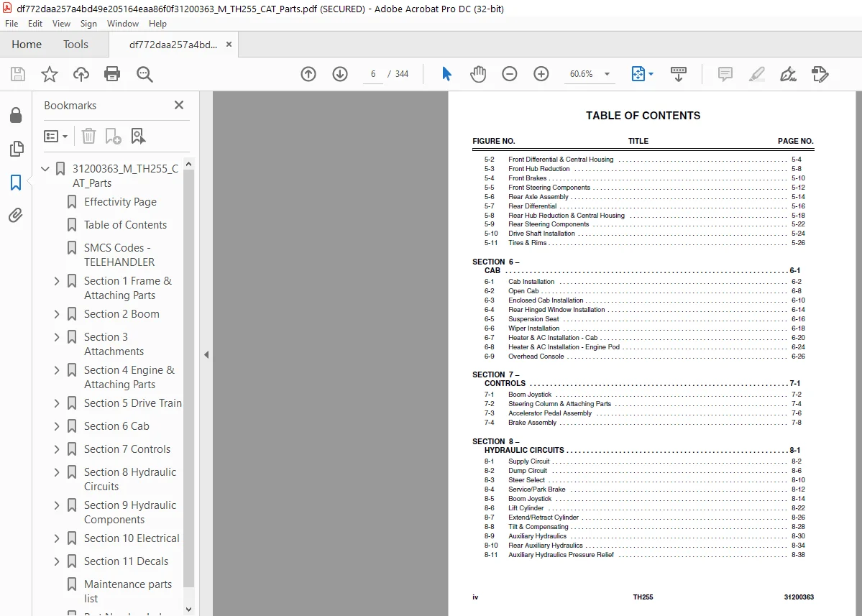This screenshot has width=862, height=616.
Task: Open the Page Thumbnails panel
Action: point(17,148)
